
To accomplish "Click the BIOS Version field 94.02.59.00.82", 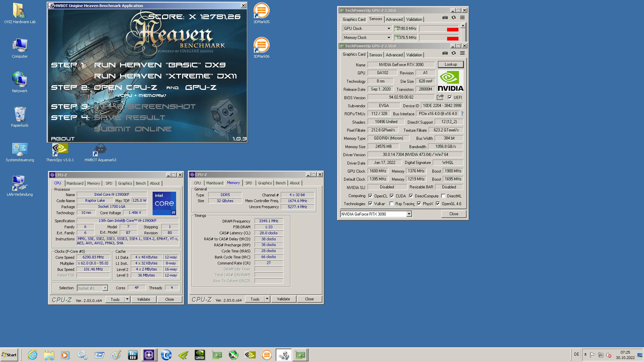I will 401,97.
